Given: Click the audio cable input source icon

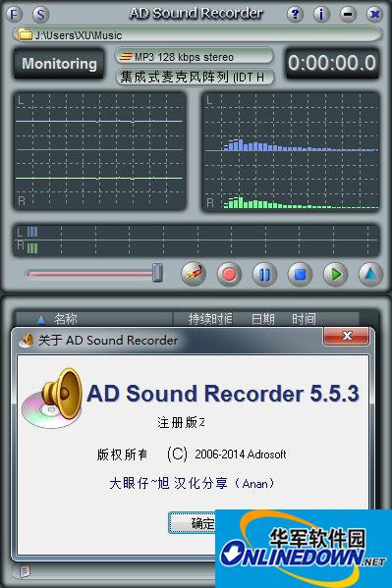Looking at the screenshot, I should pos(194,274).
